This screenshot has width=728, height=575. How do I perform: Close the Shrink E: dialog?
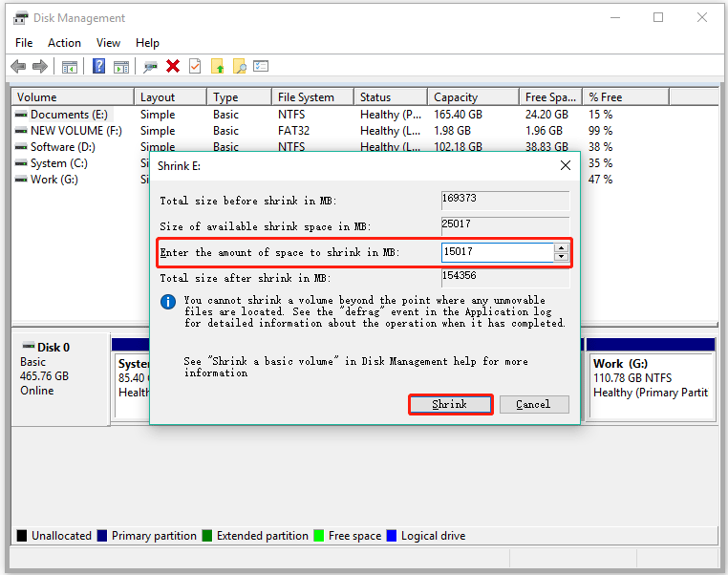pyautogui.click(x=565, y=165)
